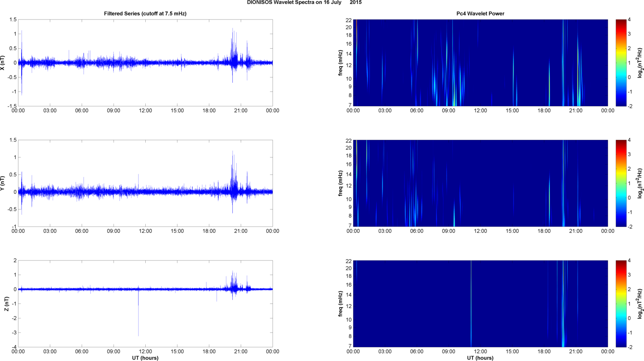
Task: Click the main title "DIONISOS Wavelet Spectra on 16 July 2015"
Action: click(304, 3)
